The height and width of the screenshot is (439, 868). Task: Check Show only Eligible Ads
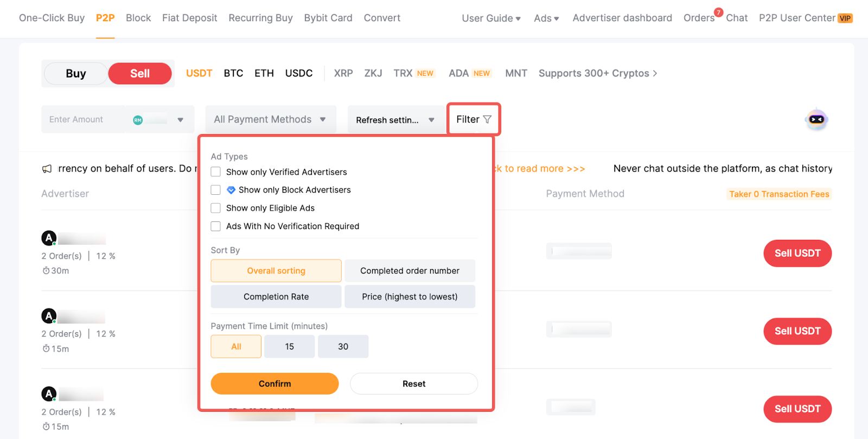pyautogui.click(x=216, y=208)
